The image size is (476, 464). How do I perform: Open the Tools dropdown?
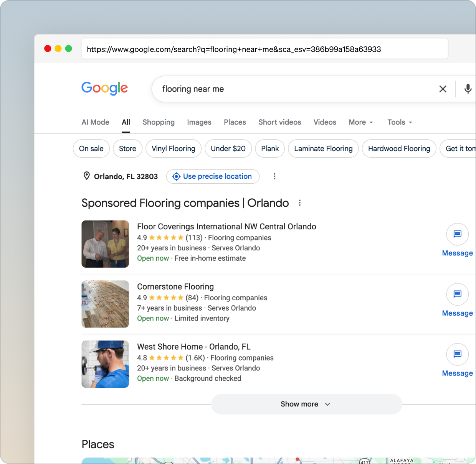(x=400, y=122)
